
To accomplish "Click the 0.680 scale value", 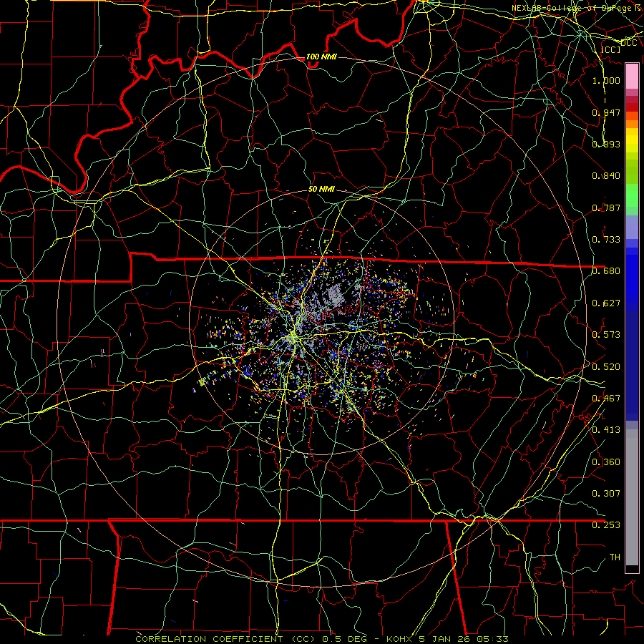I will [x=606, y=271].
